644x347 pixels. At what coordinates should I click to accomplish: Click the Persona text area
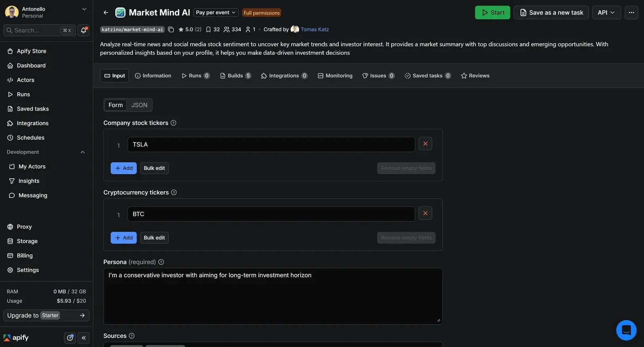[x=273, y=296]
